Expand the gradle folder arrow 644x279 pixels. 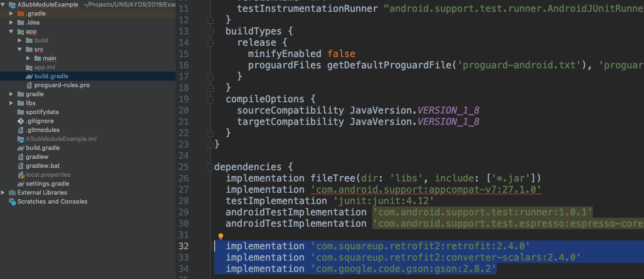[x=11, y=94]
